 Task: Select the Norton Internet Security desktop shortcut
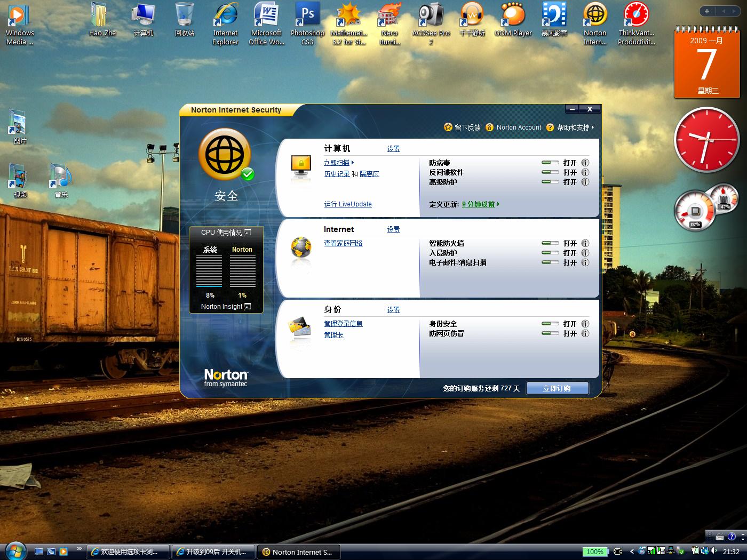pyautogui.click(x=595, y=23)
